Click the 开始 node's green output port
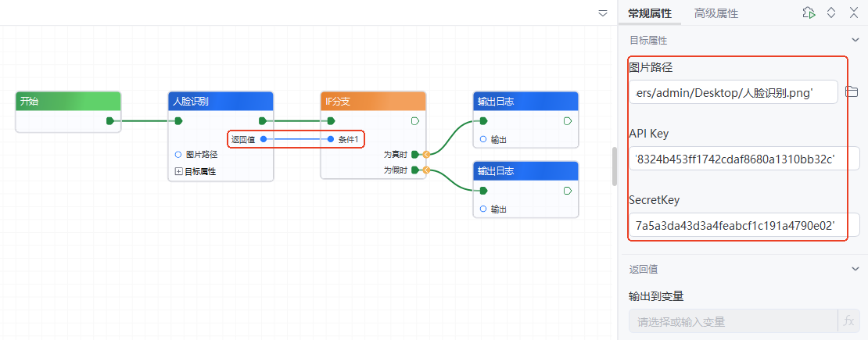The height and width of the screenshot is (340, 868). click(x=110, y=121)
